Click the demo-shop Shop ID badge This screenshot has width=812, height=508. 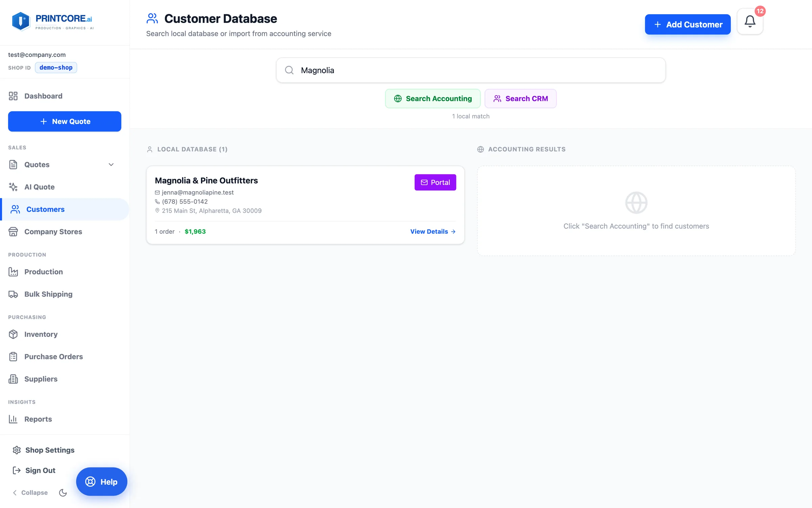(x=56, y=67)
